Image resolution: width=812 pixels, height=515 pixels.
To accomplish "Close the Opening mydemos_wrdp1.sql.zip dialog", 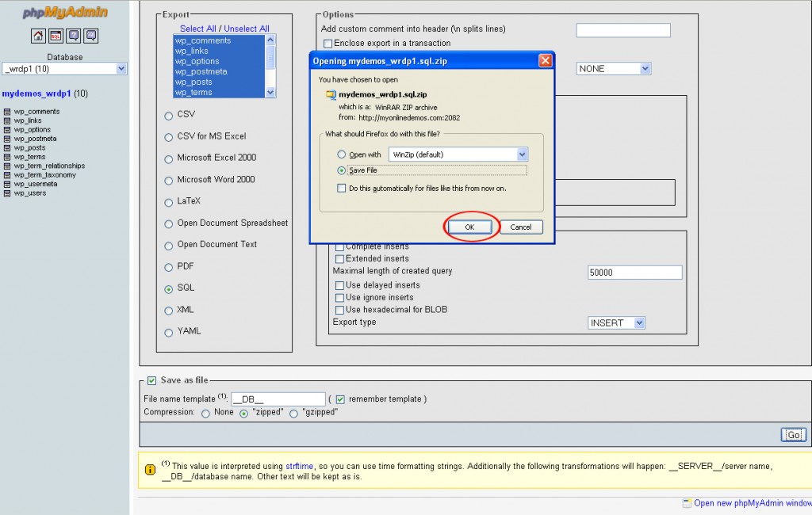I will (x=546, y=60).
